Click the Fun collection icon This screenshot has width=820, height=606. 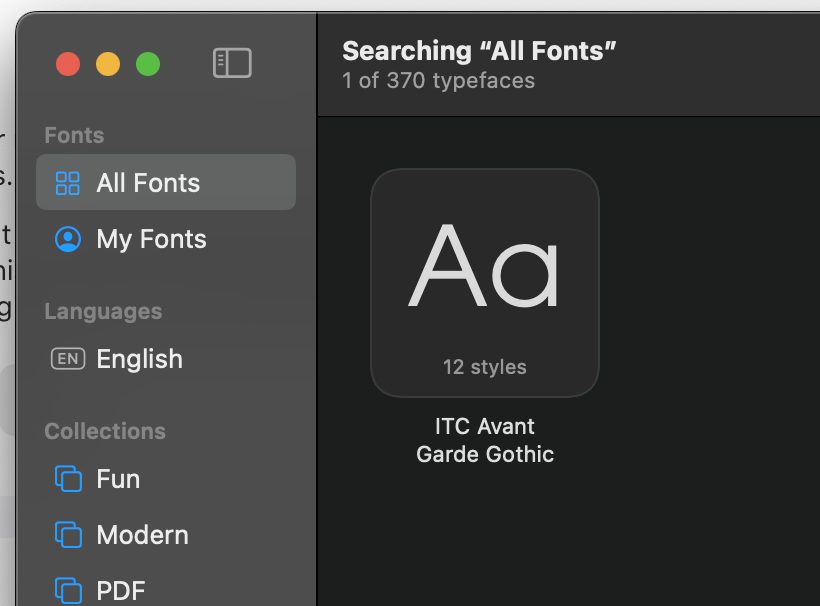(68, 479)
